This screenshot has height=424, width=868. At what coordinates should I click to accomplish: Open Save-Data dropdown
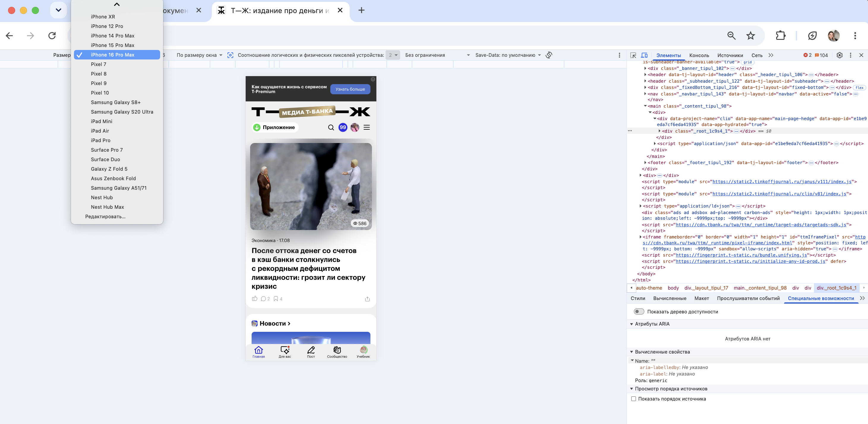coord(508,55)
